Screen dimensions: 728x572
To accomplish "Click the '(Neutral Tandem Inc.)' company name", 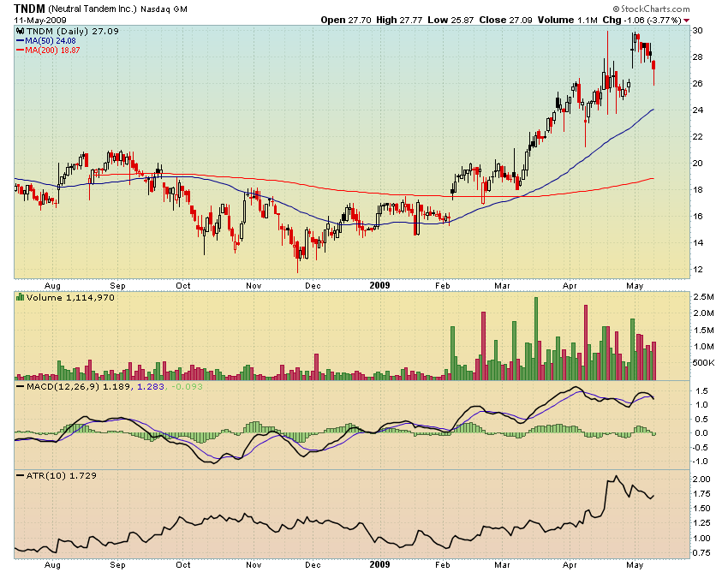I will (x=92, y=9).
